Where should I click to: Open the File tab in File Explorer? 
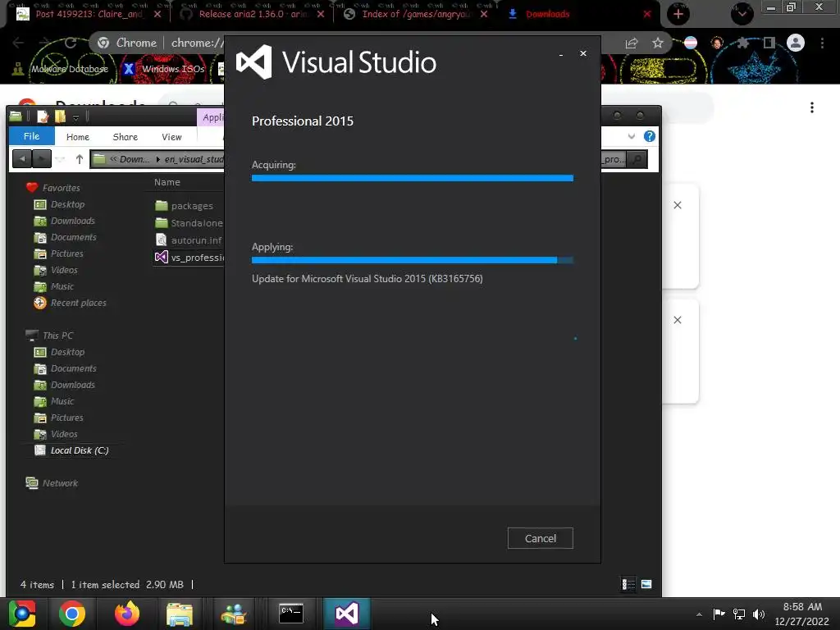32,136
